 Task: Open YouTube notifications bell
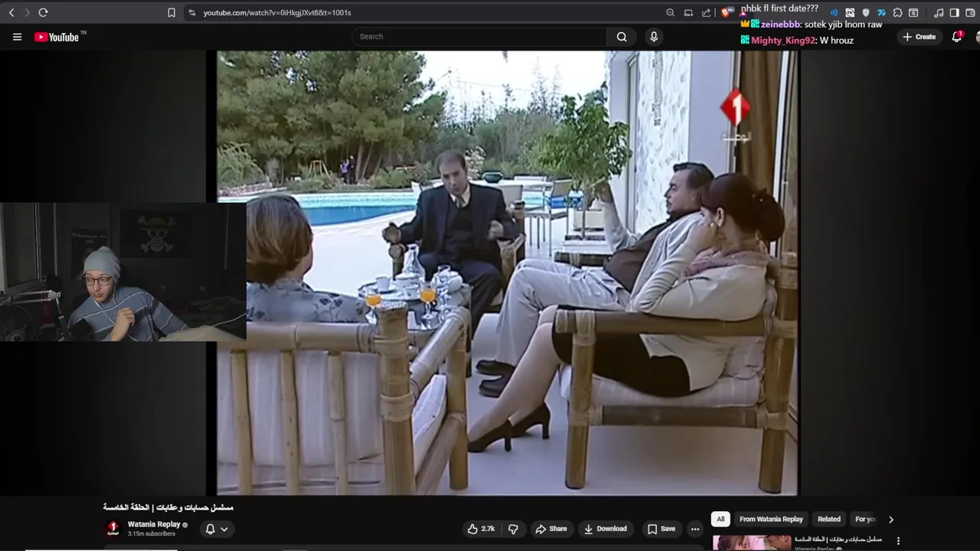[958, 37]
